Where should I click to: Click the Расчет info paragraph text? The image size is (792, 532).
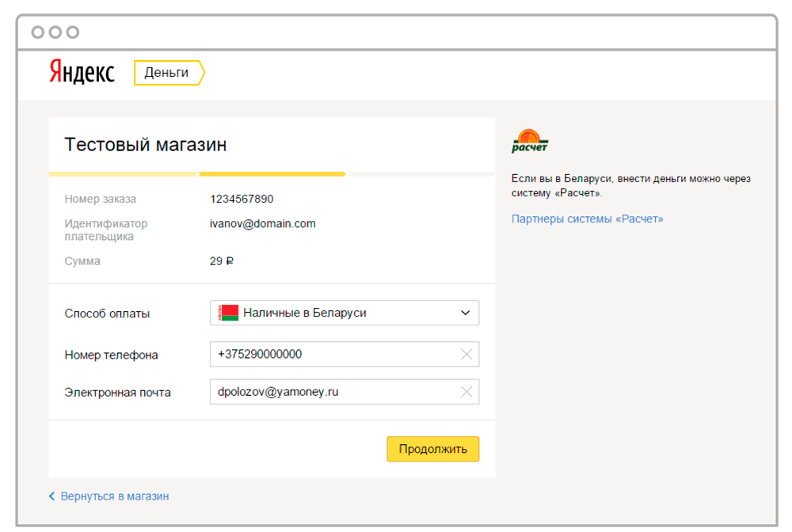coord(631,185)
